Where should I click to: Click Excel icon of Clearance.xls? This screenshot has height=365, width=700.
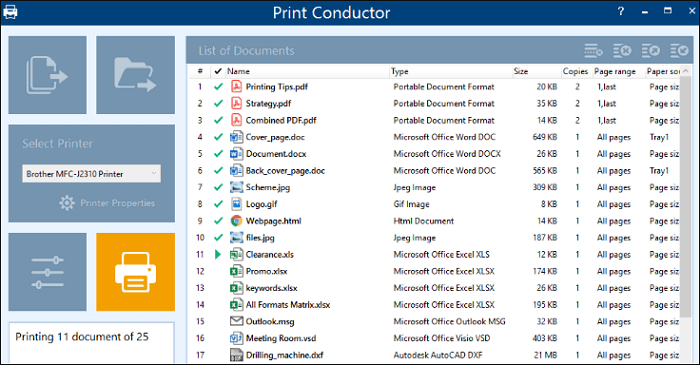[x=236, y=254]
